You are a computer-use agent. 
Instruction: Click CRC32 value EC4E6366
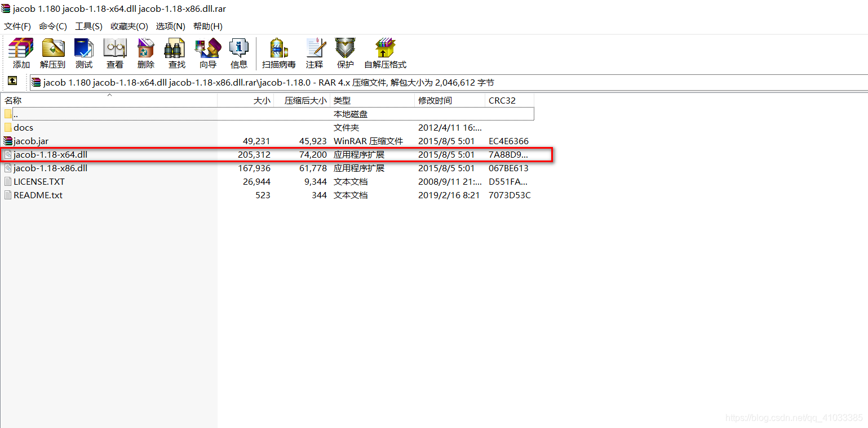(x=509, y=141)
